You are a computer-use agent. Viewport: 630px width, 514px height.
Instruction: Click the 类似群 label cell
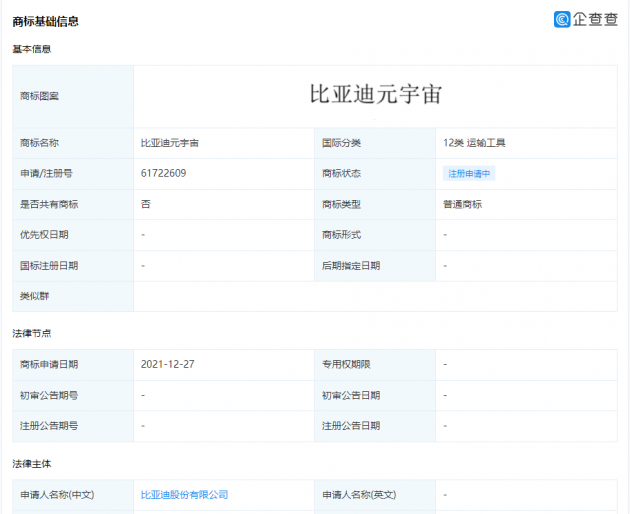click(x=73, y=296)
